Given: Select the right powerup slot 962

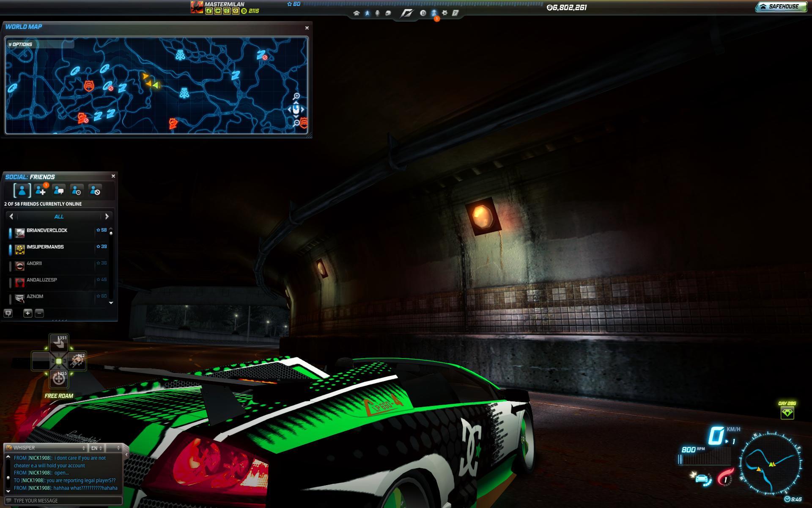Looking at the screenshot, I should [x=77, y=361].
